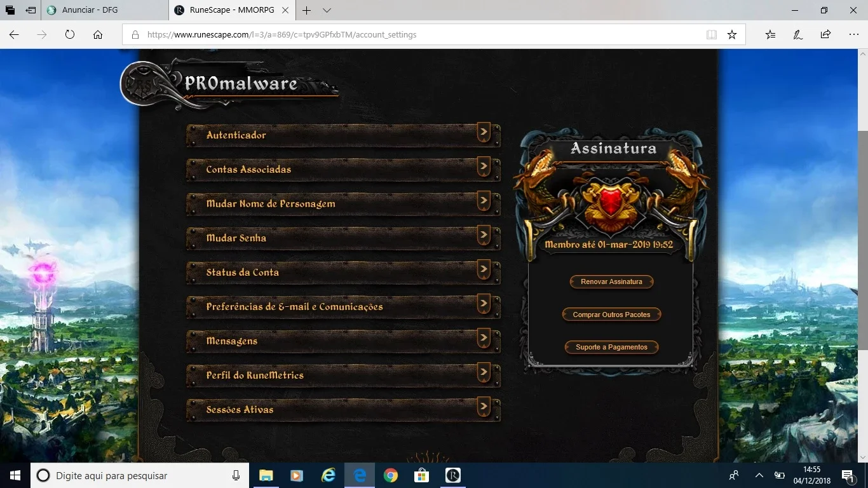Click the add notes pen icon
Viewport: 868px width, 488px height.
[797, 35]
